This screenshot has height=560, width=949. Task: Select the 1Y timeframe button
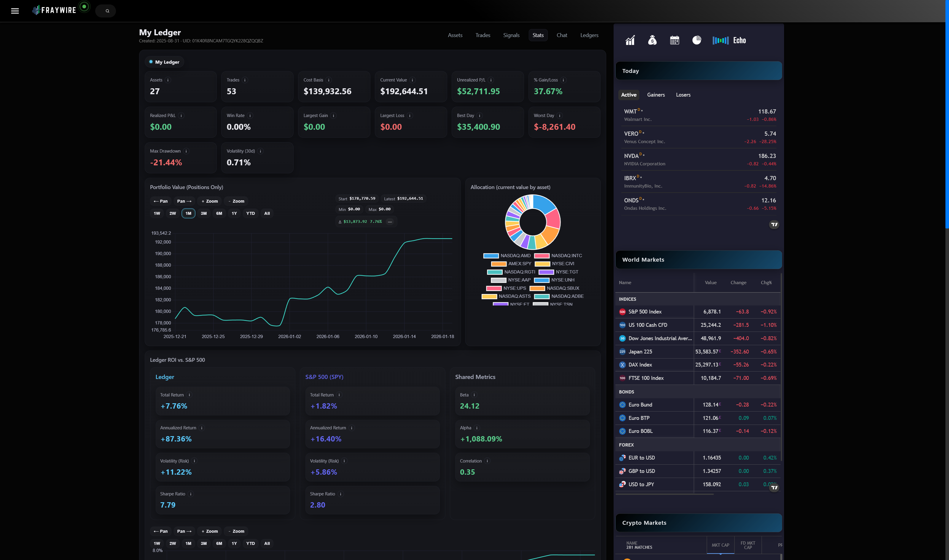[235, 213]
